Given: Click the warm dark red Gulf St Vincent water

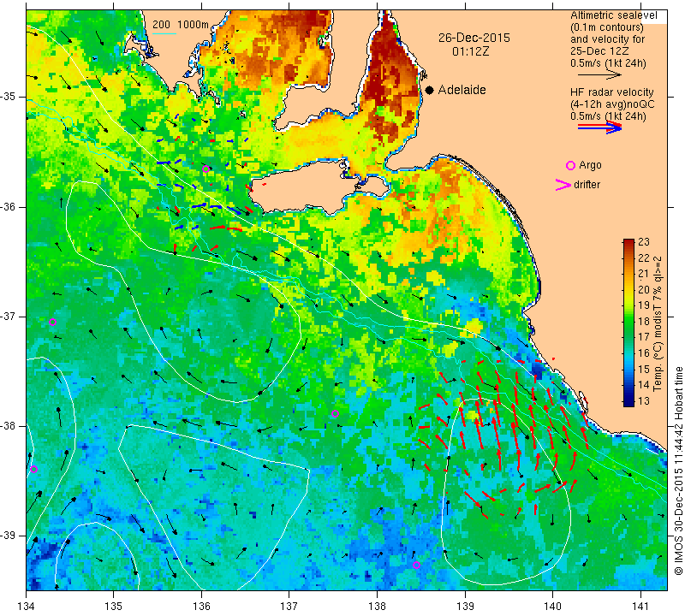Looking at the screenshot, I should tap(389, 83).
